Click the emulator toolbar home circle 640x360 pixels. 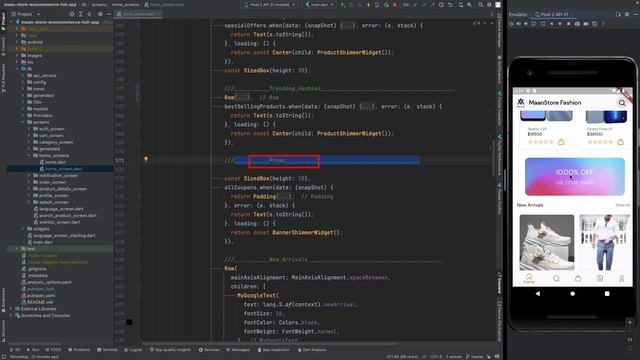coord(560,24)
